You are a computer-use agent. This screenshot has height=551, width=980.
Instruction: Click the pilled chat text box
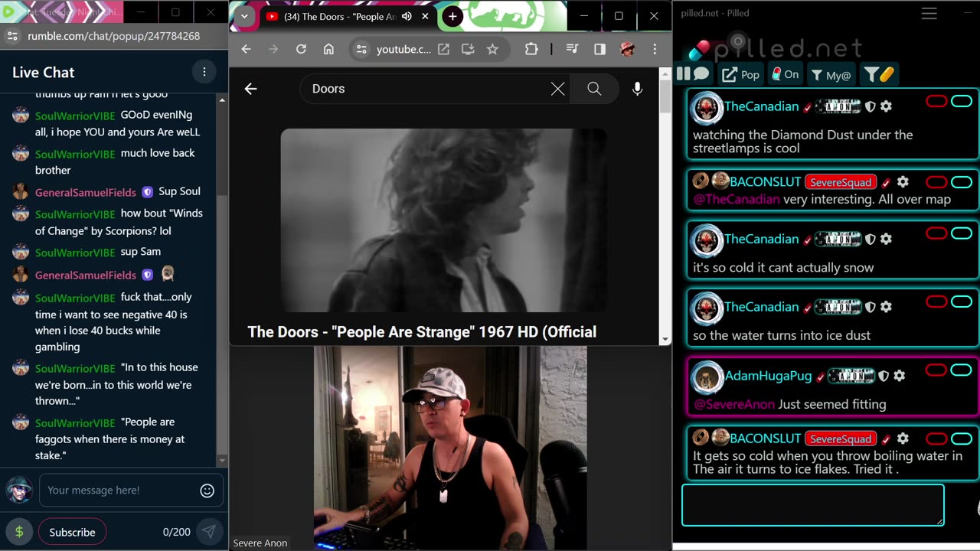click(x=812, y=505)
